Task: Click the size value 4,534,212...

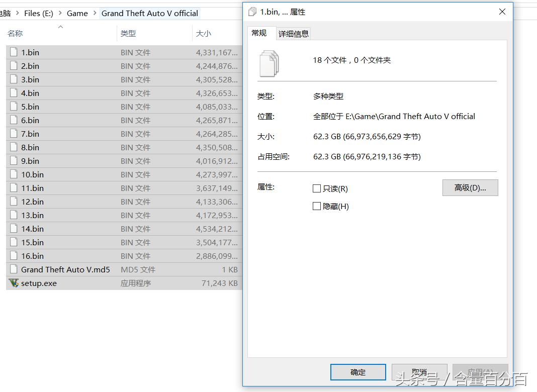Action: (x=217, y=229)
